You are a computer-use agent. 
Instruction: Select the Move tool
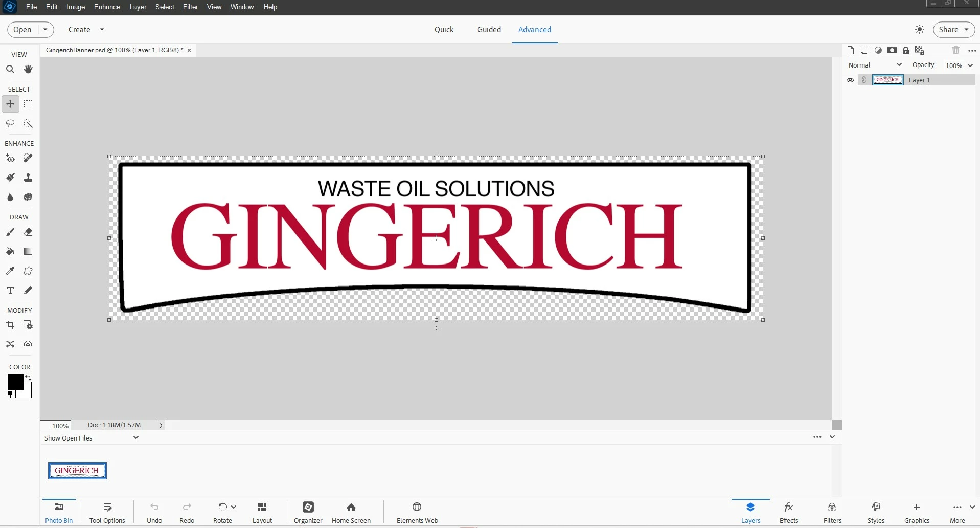tap(10, 104)
